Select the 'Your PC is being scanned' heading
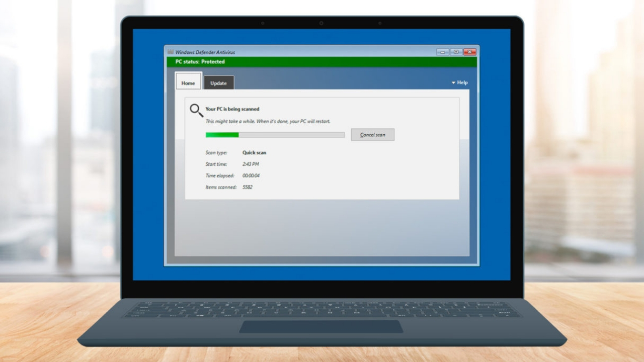This screenshot has width=644, height=362. click(x=232, y=109)
